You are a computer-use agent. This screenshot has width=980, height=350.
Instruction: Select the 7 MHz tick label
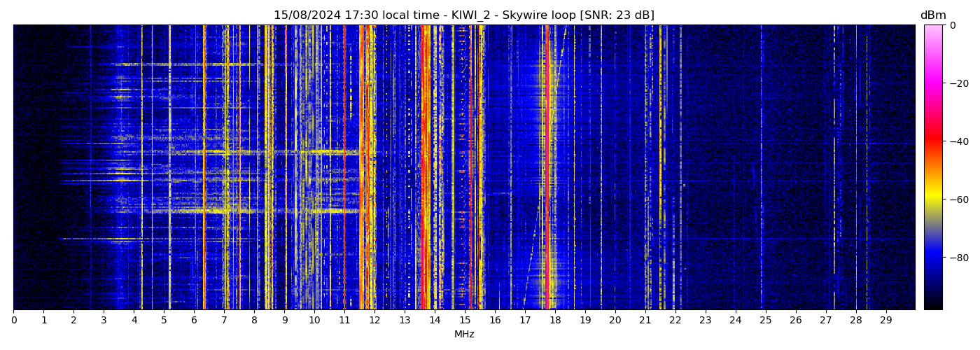[224, 321]
